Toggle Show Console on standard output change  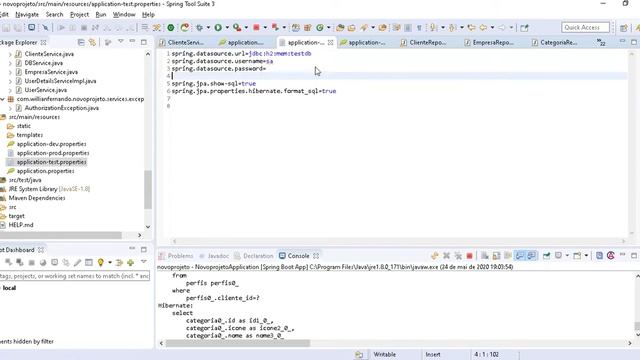pos(520,256)
